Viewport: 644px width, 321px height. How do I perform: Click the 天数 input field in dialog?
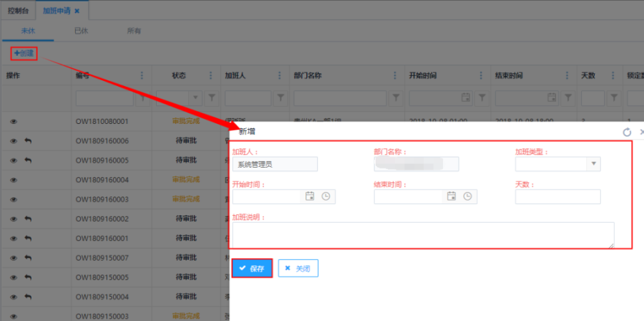point(557,196)
